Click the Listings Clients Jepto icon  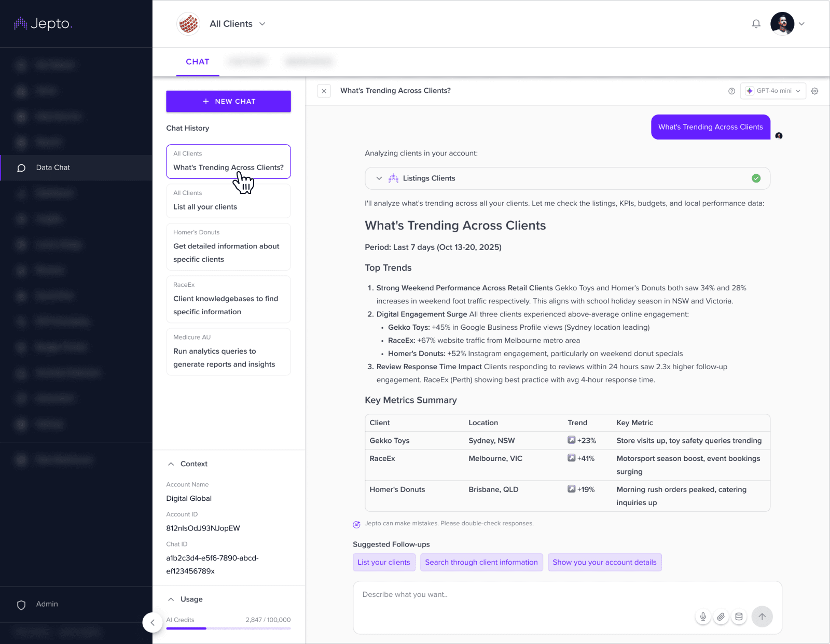click(393, 178)
